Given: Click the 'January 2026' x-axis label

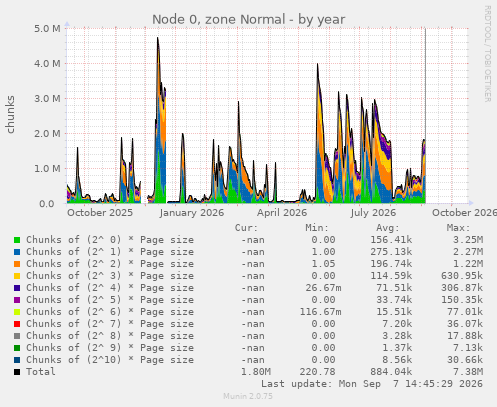Looking at the screenshot, I should click(192, 213).
